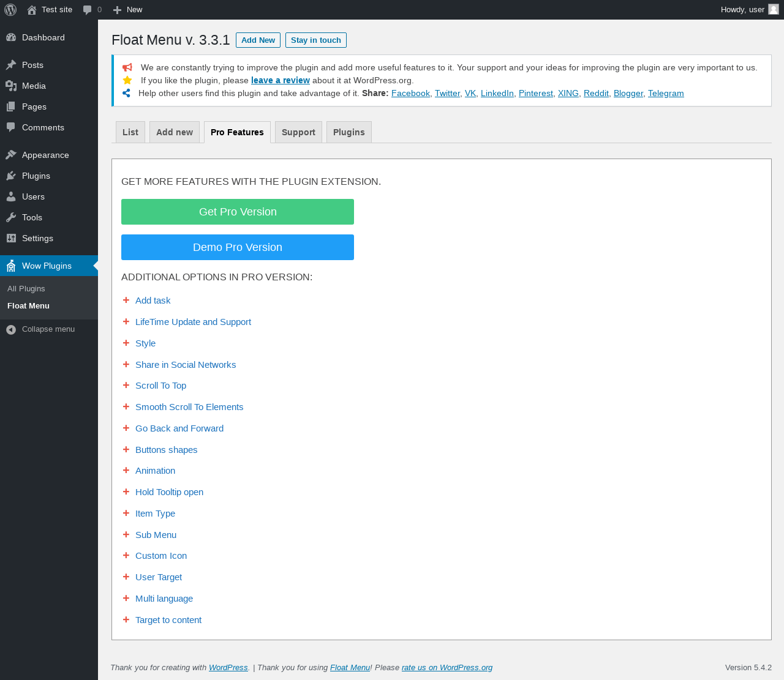Viewport: 784px width, 680px height.
Task: Share the plugin on Pinterest
Action: (x=536, y=93)
